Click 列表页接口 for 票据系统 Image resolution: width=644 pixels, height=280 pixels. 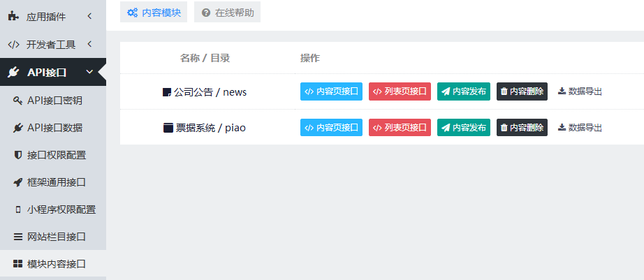click(400, 127)
